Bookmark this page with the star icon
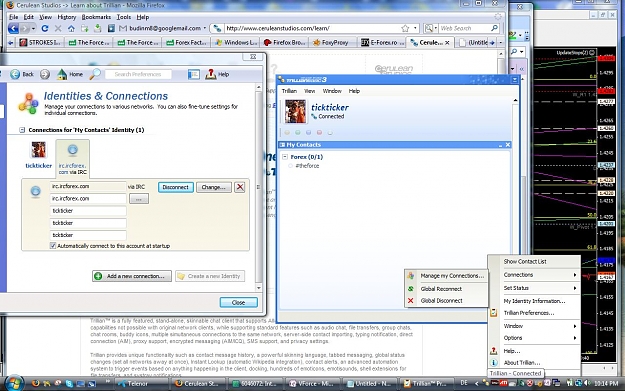The height and width of the screenshot is (391, 625). (x=405, y=28)
